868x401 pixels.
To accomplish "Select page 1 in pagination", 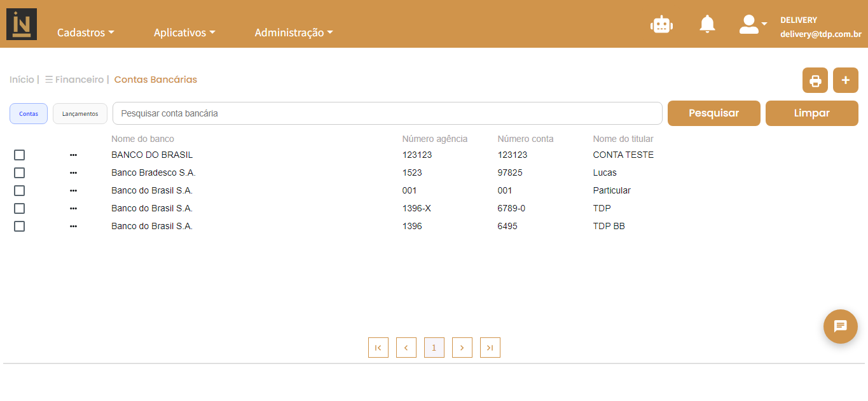I will coord(434,348).
